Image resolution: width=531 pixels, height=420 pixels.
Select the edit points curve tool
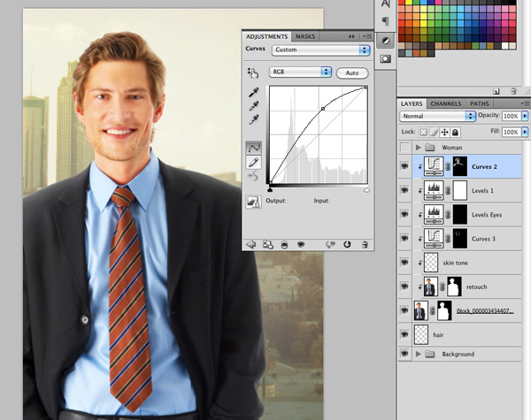click(253, 147)
